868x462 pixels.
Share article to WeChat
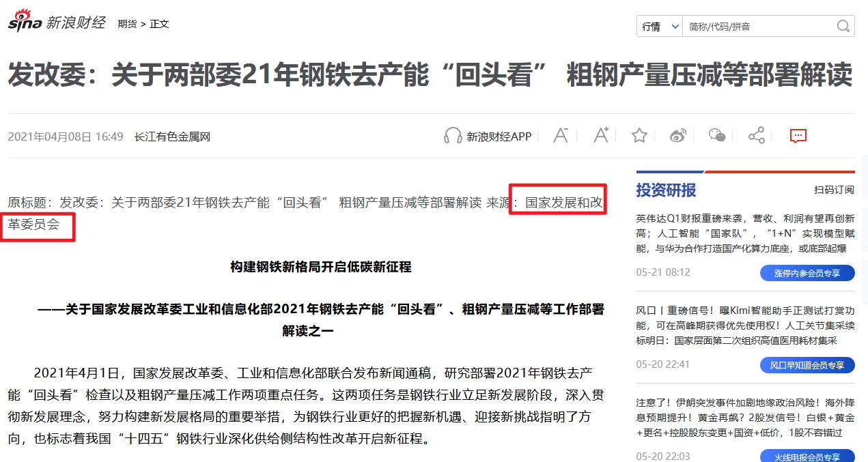pos(716,136)
